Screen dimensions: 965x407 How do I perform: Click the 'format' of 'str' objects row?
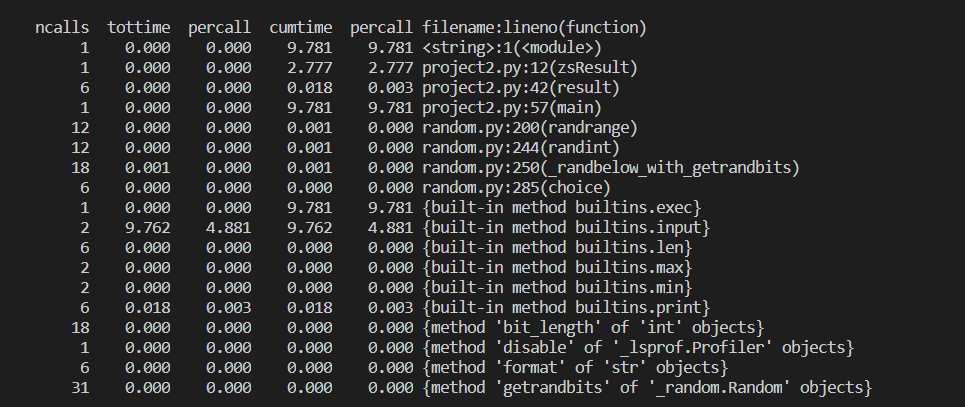[x=575, y=367]
